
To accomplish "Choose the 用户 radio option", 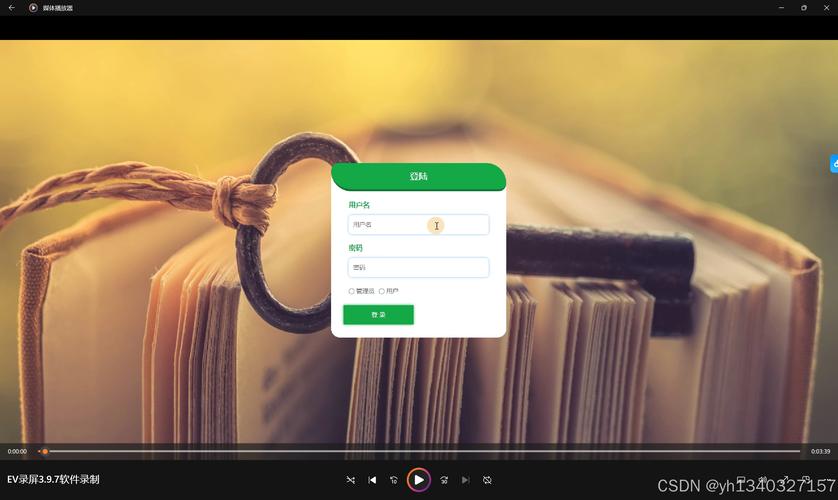I will coord(382,291).
